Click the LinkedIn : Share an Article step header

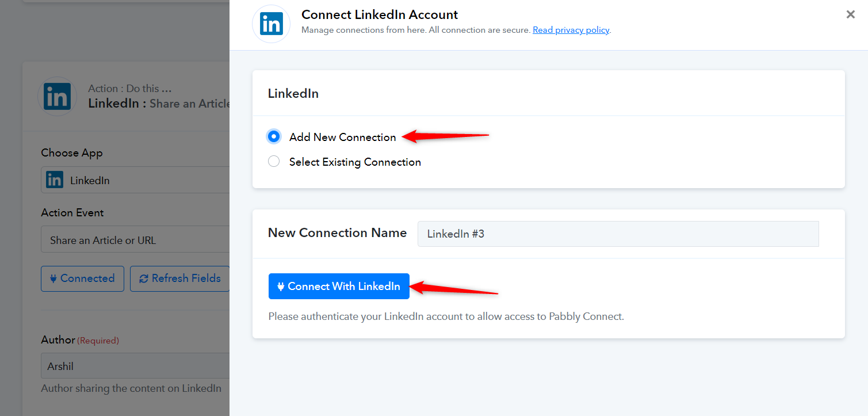[x=159, y=104]
